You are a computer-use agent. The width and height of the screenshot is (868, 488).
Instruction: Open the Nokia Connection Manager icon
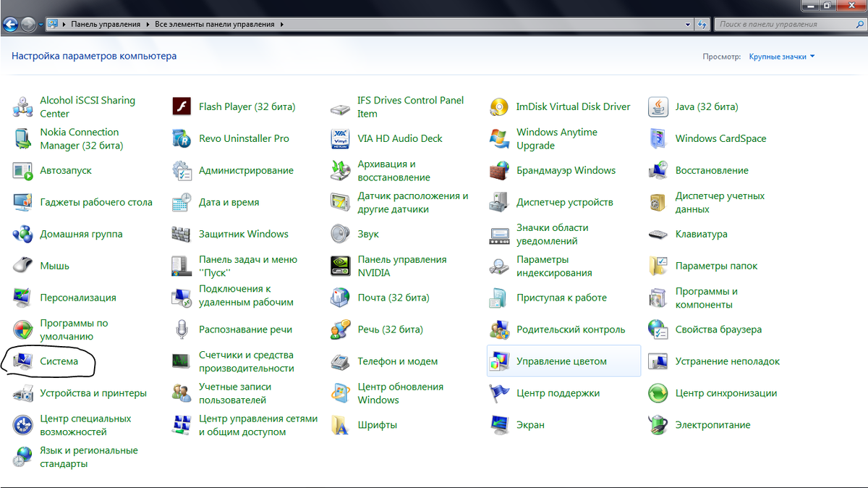point(23,138)
